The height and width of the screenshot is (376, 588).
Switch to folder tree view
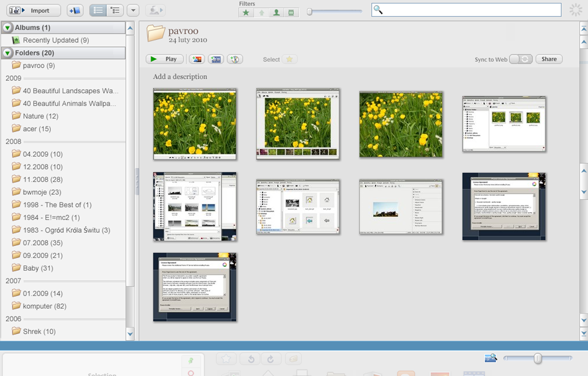(x=115, y=10)
